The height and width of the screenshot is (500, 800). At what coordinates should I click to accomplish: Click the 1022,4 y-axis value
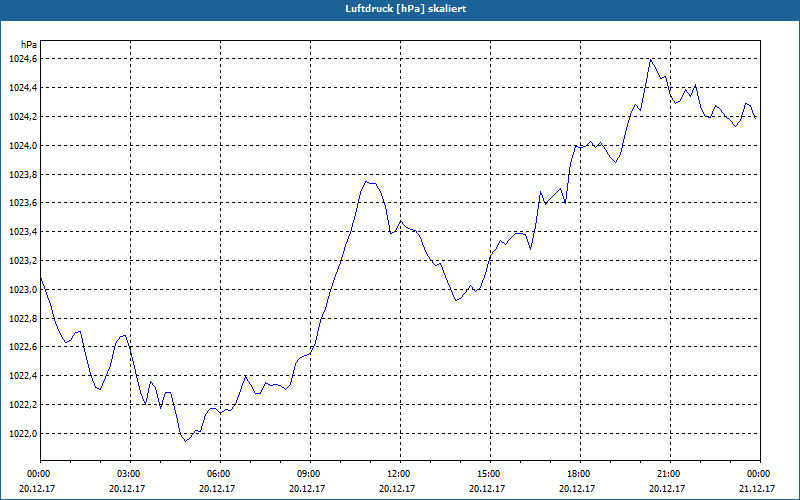(23, 376)
